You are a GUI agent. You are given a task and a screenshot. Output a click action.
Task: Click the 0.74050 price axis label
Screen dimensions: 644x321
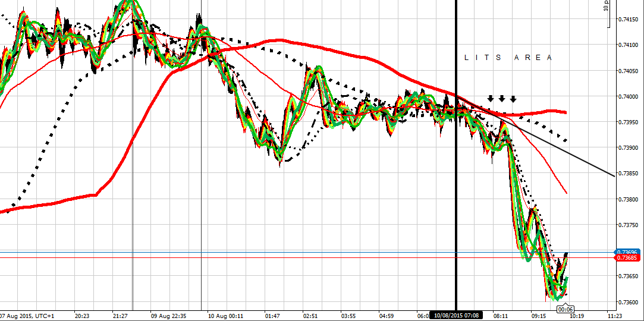tap(628, 71)
